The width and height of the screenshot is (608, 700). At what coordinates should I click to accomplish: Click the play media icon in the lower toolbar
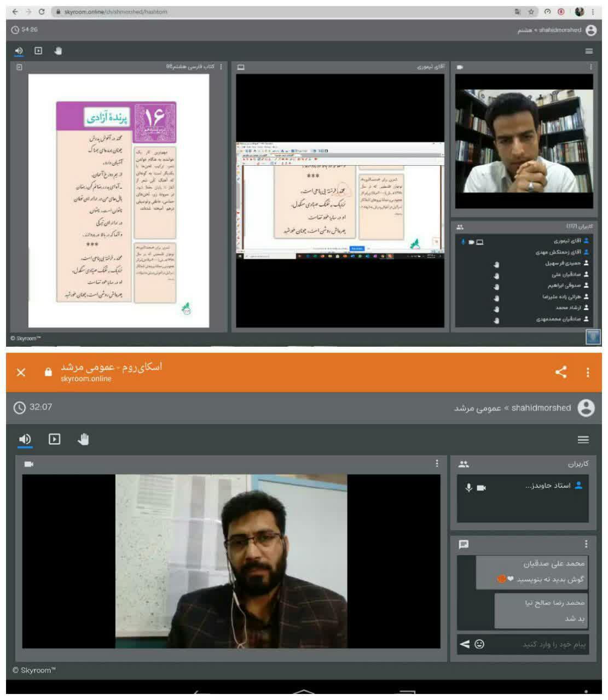click(x=54, y=439)
